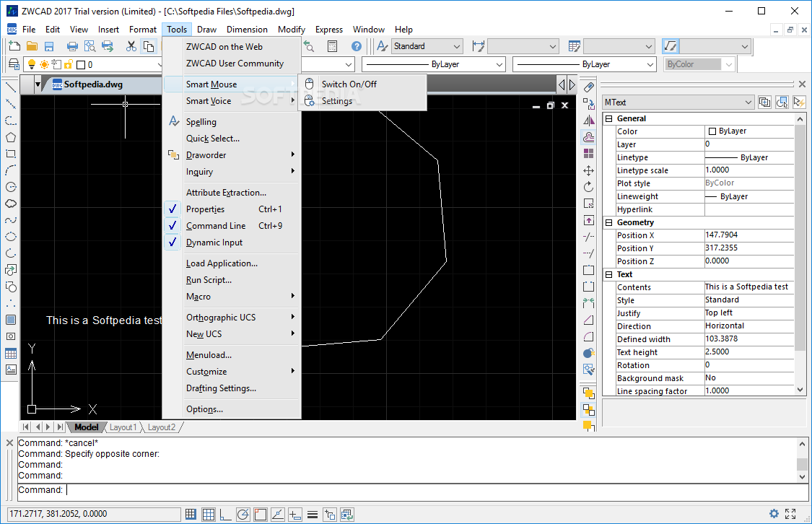Select Drafting Settings... in Tools menu

pyautogui.click(x=232, y=388)
